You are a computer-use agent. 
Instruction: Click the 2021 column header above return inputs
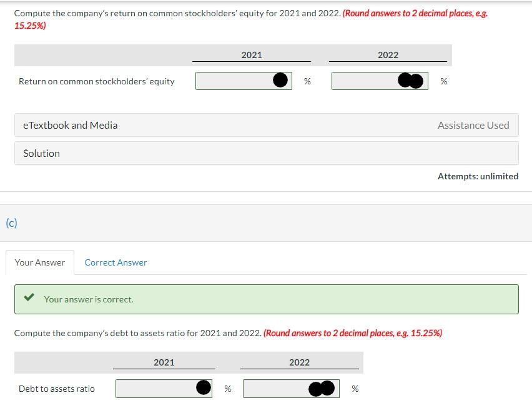(x=251, y=55)
